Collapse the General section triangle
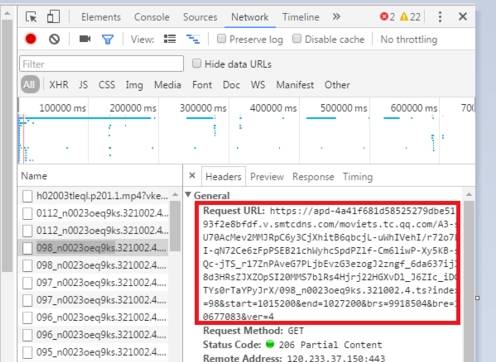Screen dimensions: 496x362 (188, 195)
